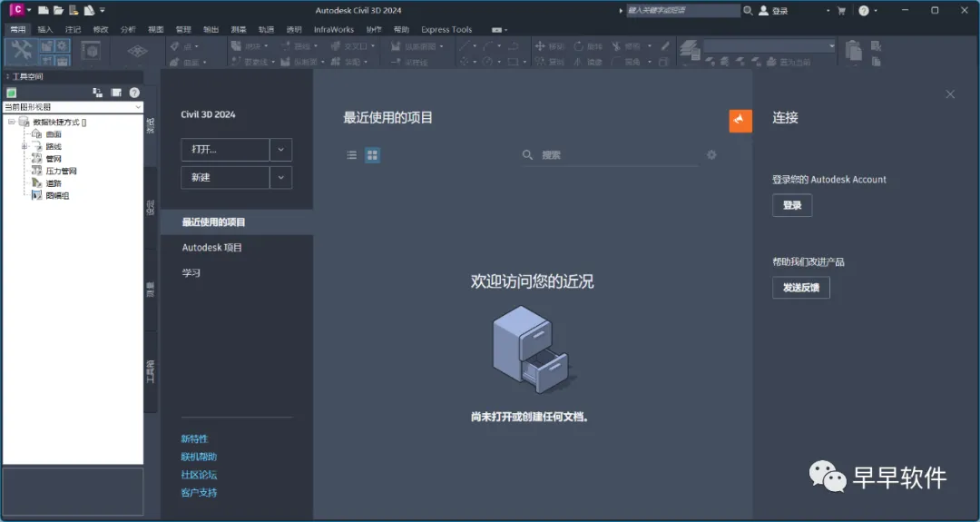
Task: Click the Open folder icon in quick access toolbar
Action: (58, 10)
